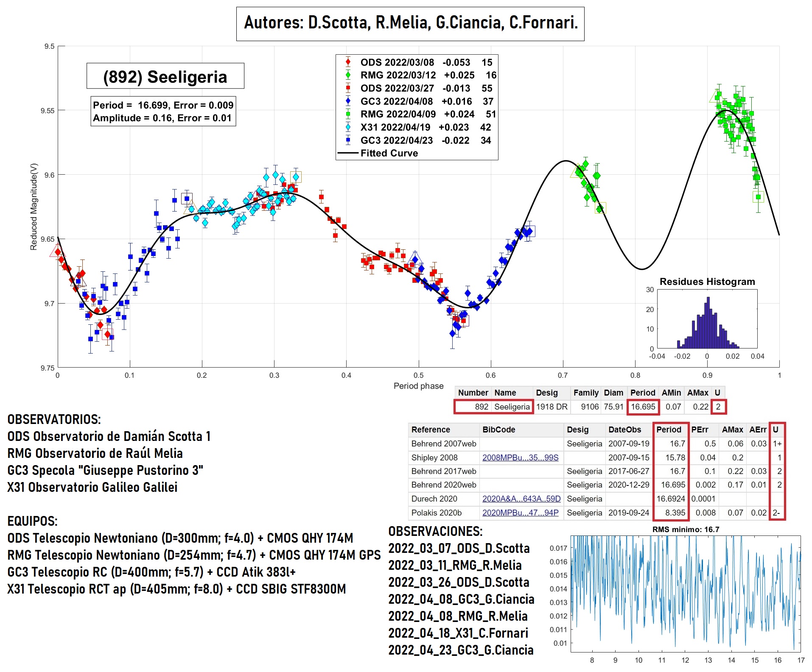The width and height of the screenshot is (812, 672).
Task: Click legend entry ODS 2022/03/27
Action: tap(418, 88)
